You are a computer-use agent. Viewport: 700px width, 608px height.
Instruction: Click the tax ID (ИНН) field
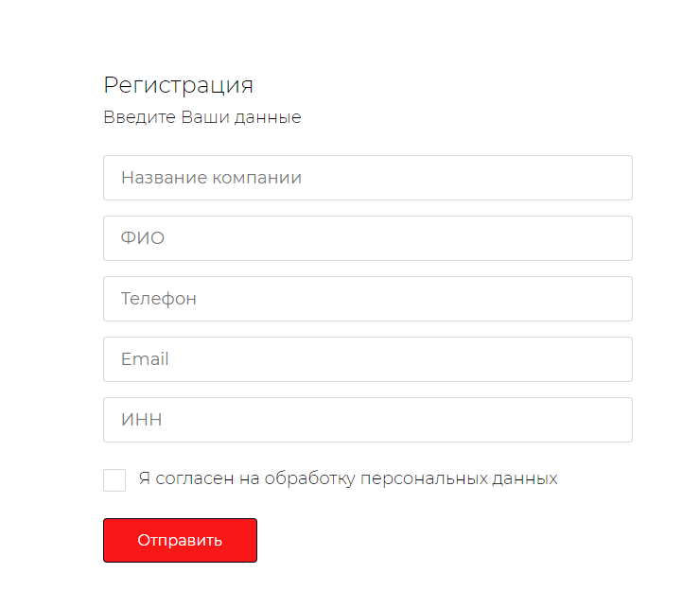coord(367,420)
